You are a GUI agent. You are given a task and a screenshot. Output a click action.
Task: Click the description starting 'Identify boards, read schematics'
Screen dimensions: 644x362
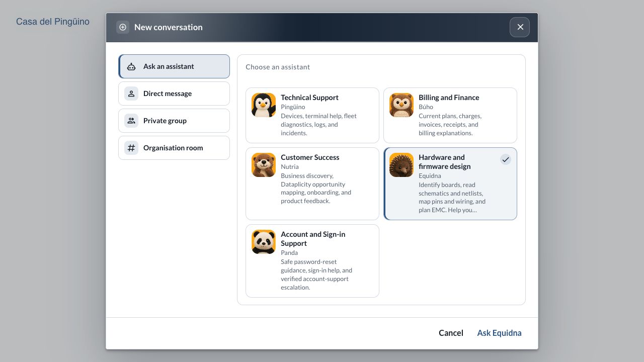tap(452, 198)
